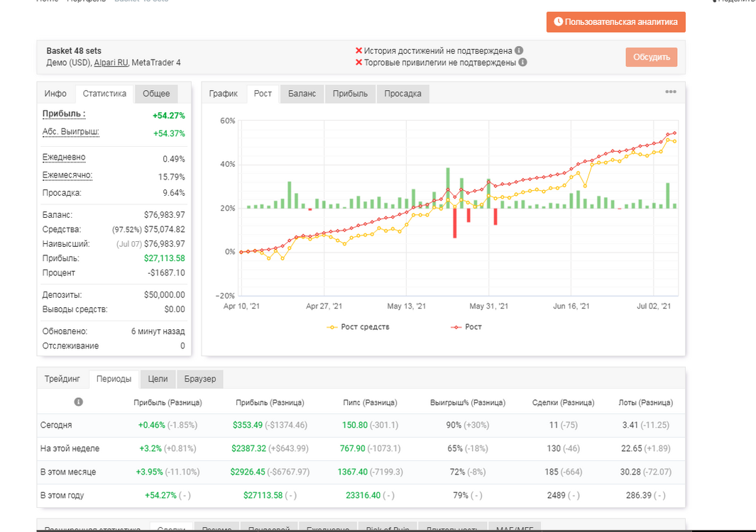Click the +54.27% profit value at top

[169, 116]
